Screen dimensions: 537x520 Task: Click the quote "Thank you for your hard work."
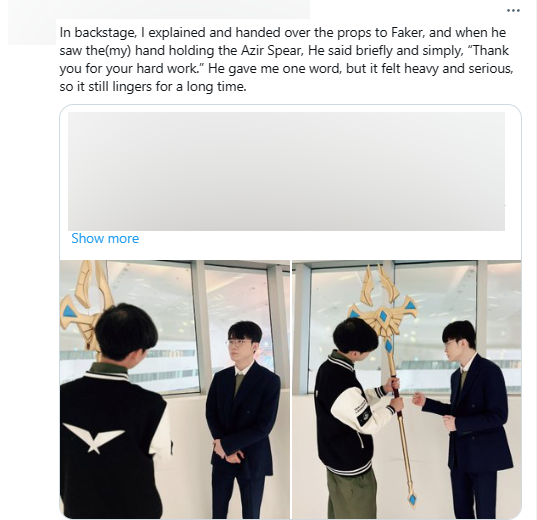286,60
